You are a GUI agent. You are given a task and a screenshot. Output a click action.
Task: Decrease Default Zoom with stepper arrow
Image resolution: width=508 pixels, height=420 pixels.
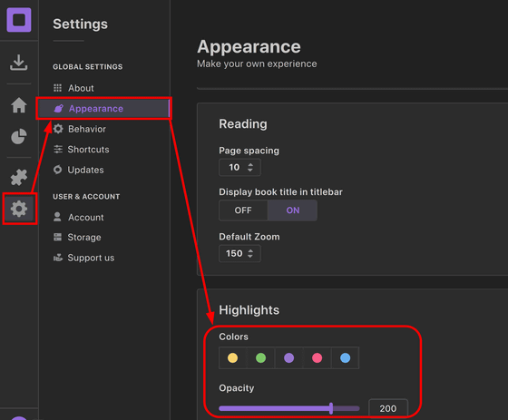(250, 256)
